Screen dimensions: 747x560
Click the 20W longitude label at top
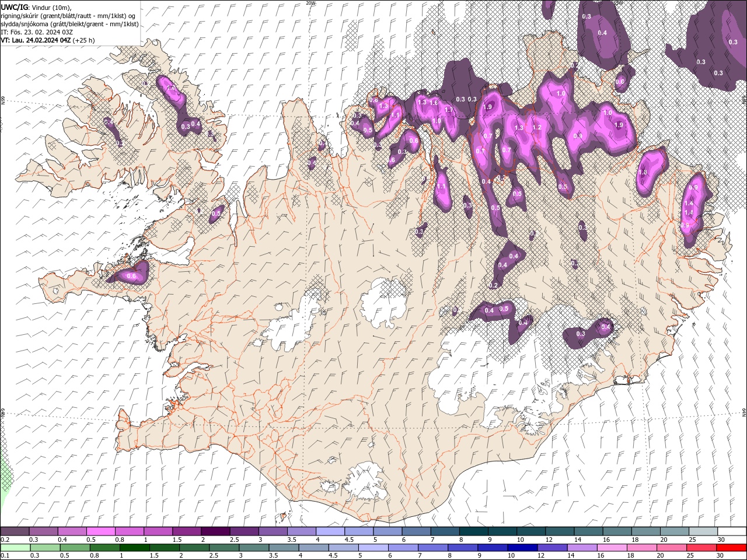point(310,3)
